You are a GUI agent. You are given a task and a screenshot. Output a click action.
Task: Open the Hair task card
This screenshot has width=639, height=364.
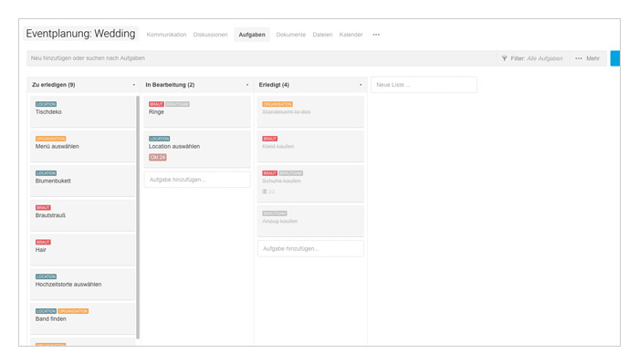pyautogui.click(x=83, y=250)
